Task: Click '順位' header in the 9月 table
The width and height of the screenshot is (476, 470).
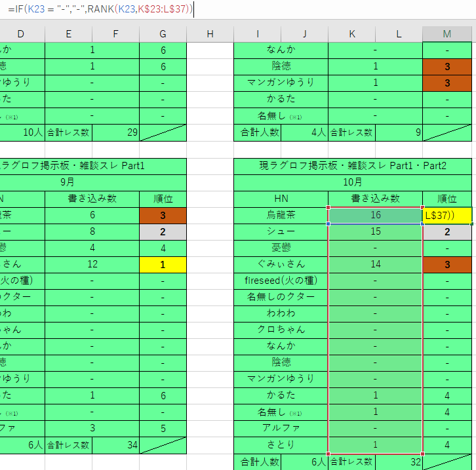Action: click(x=163, y=199)
